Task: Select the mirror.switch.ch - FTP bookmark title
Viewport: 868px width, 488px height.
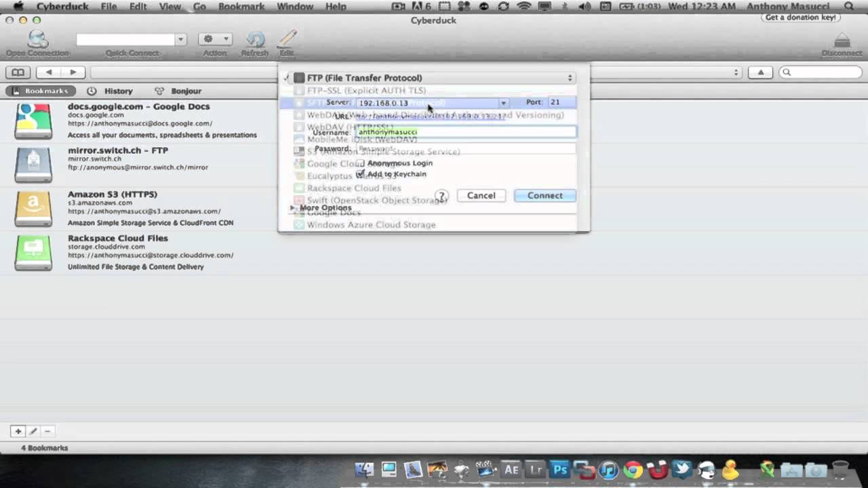Action: 118,150
